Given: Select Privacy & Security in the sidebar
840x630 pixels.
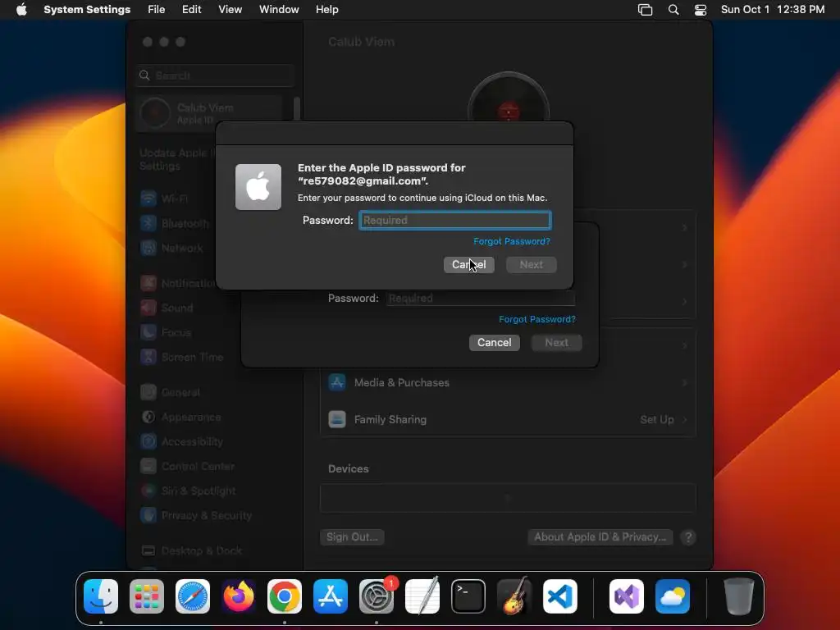Looking at the screenshot, I should pos(196,515).
